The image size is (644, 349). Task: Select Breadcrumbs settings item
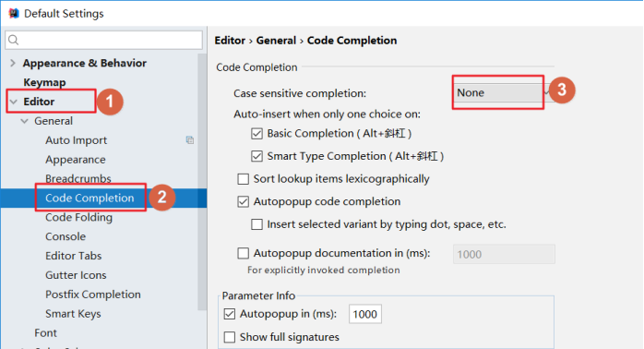pyautogui.click(x=78, y=179)
